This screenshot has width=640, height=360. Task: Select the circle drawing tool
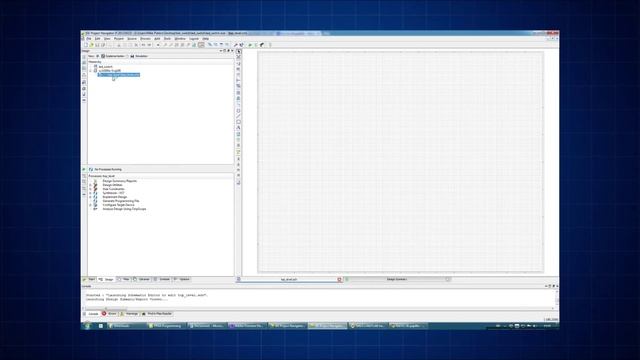click(239, 111)
